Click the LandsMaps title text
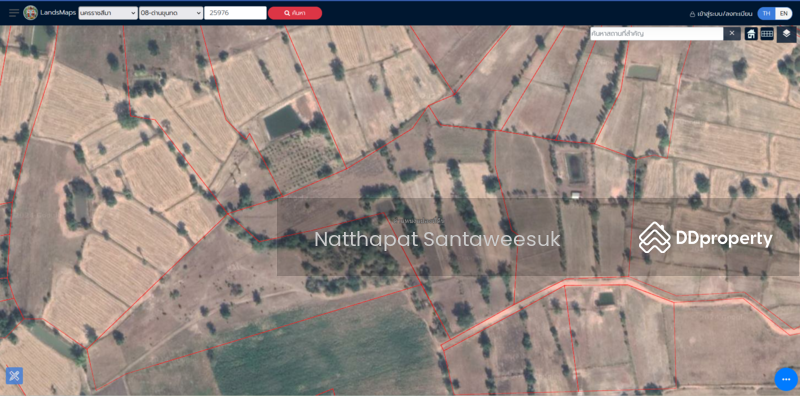Image resolution: width=800 pixels, height=396 pixels. click(x=58, y=13)
